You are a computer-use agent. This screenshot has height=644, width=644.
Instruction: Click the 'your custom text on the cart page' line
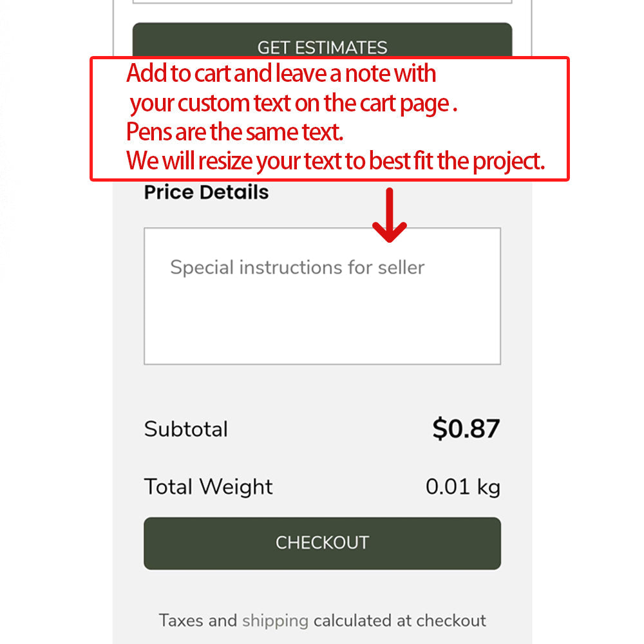pos(293,103)
